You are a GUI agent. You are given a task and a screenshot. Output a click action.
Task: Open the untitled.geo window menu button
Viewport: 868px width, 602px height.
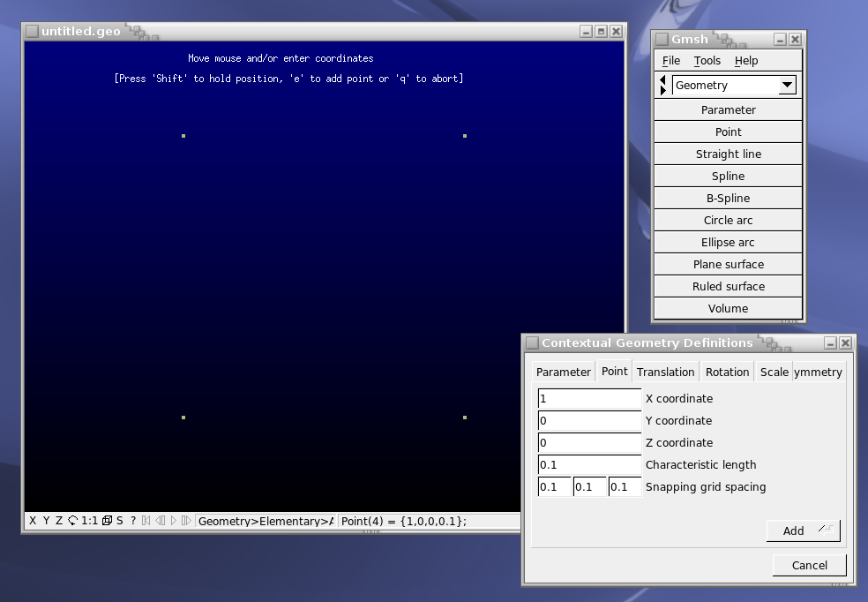32,31
